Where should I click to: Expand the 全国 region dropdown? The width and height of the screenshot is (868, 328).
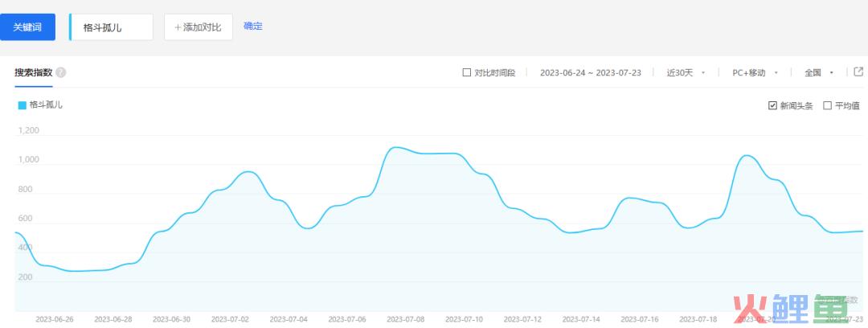pyautogui.click(x=819, y=72)
